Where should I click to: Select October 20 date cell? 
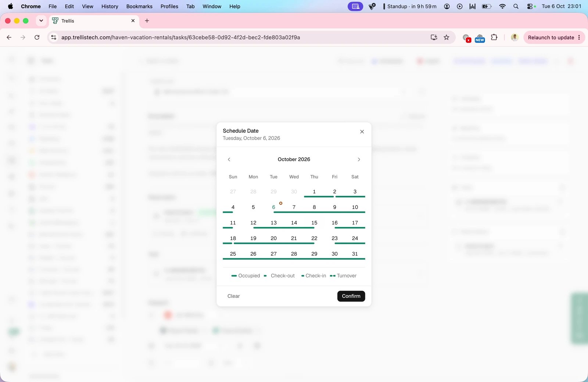click(273, 238)
